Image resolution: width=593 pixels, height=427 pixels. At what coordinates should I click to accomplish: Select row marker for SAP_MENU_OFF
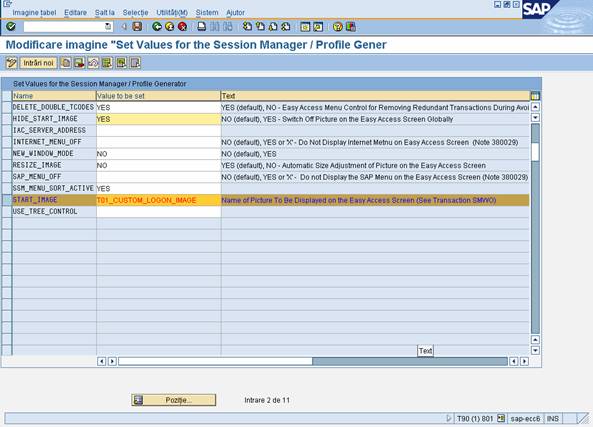[7, 177]
